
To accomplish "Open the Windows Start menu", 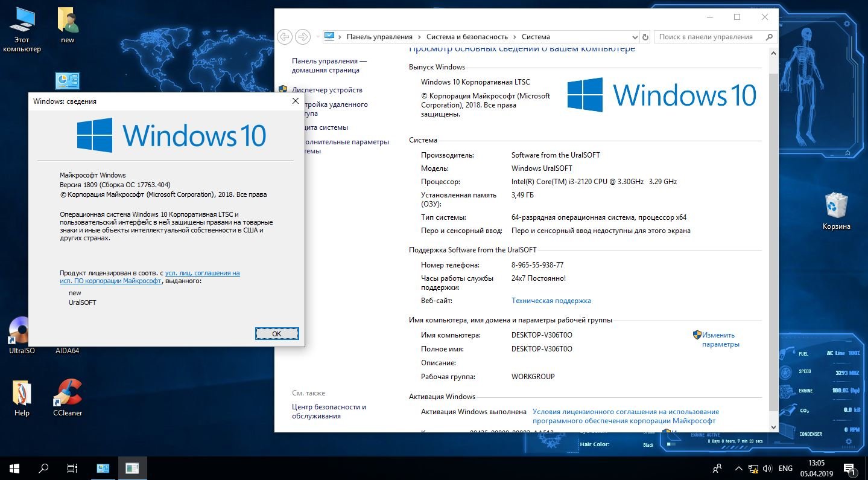I will pos(14,468).
